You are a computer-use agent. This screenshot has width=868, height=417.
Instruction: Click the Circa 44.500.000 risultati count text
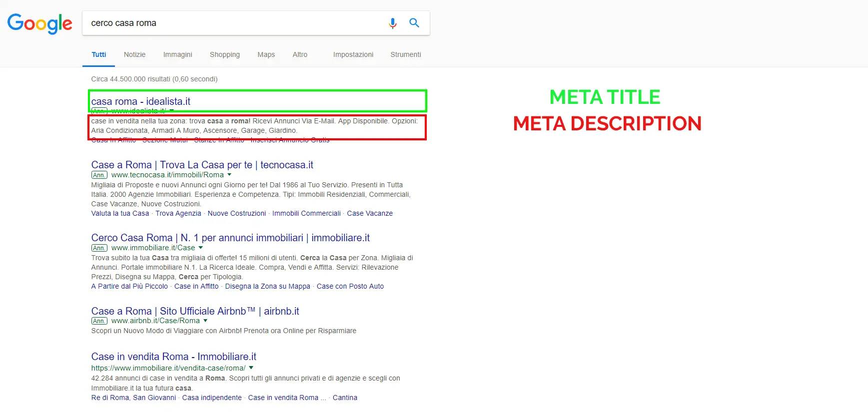tap(154, 79)
